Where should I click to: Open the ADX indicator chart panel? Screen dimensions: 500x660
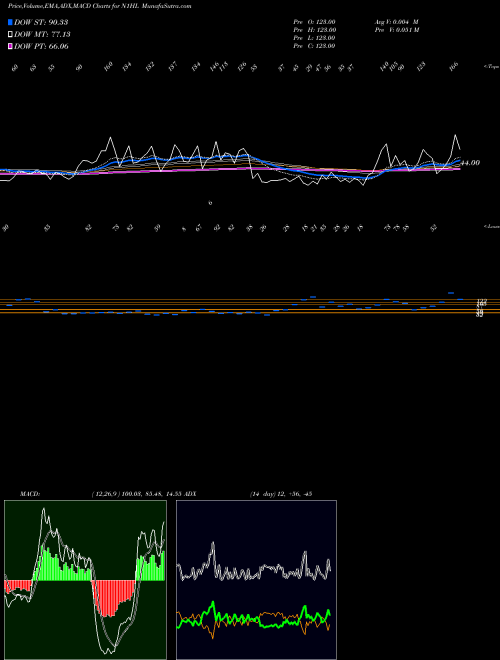point(256,580)
